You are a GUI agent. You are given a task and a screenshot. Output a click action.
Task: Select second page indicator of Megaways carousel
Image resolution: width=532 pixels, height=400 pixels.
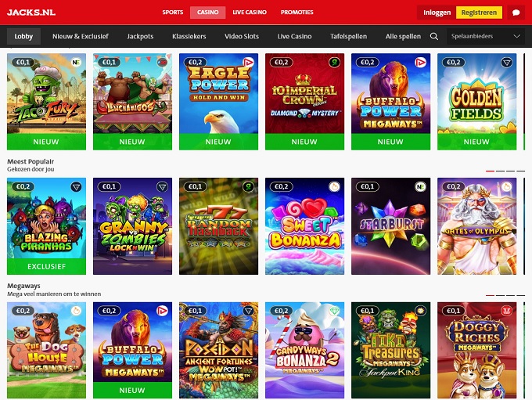click(500, 295)
